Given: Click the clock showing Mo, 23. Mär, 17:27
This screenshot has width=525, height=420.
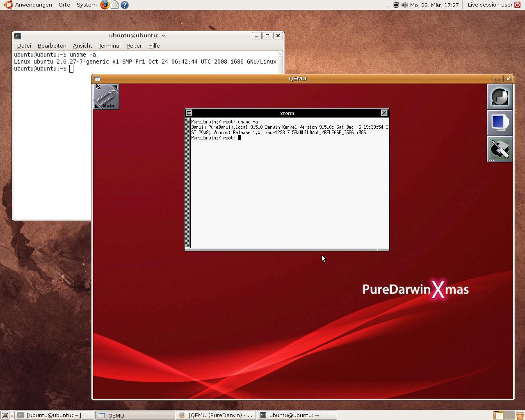Looking at the screenshot, I should point(434,5).
